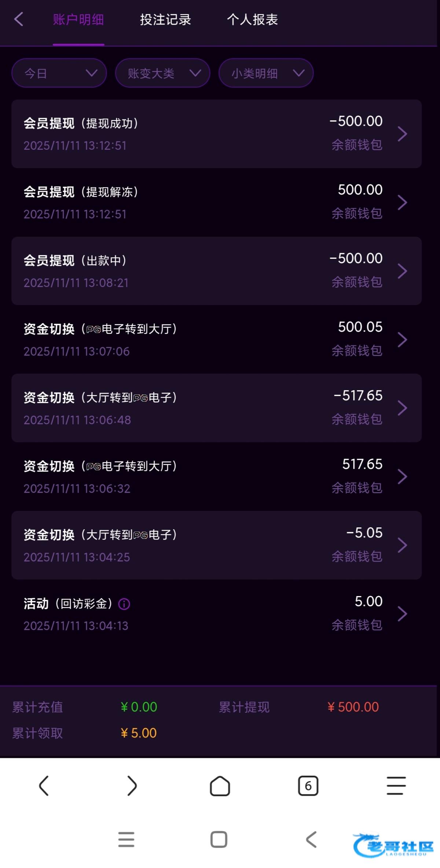This screenshot has height=868, width=440.
Task: Go forward with browser forward arrow
Action: (132, 786)
